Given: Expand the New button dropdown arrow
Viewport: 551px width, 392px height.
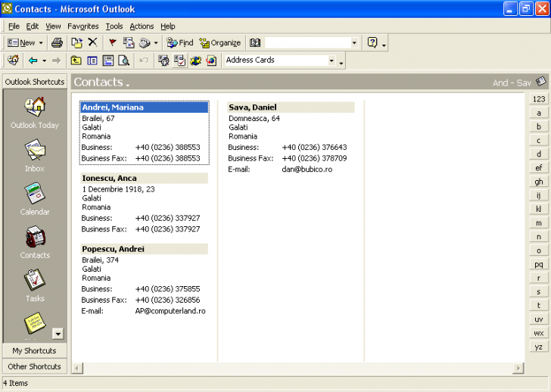Looking at the screenshot, I should (x=41, y=43).
